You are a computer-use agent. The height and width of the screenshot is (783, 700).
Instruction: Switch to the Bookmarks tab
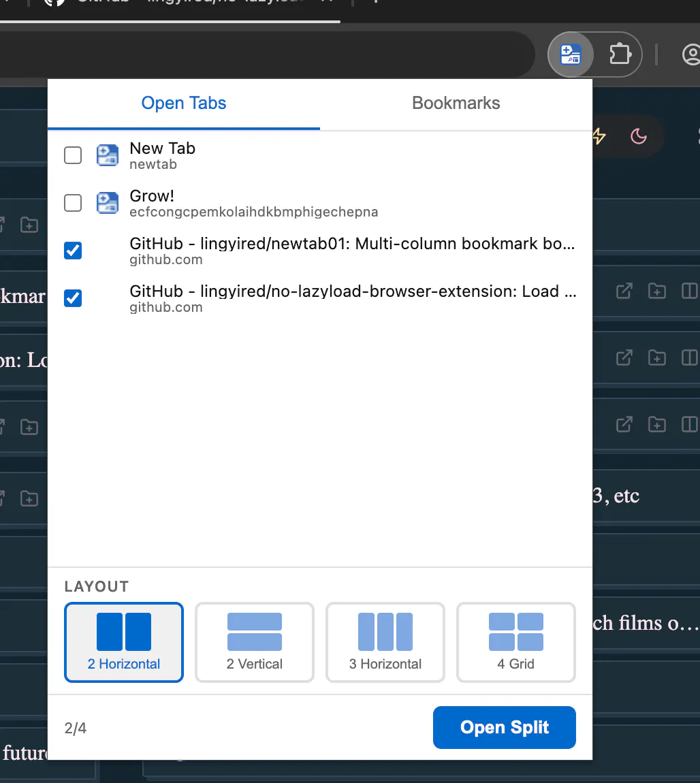tap(456, 103)
